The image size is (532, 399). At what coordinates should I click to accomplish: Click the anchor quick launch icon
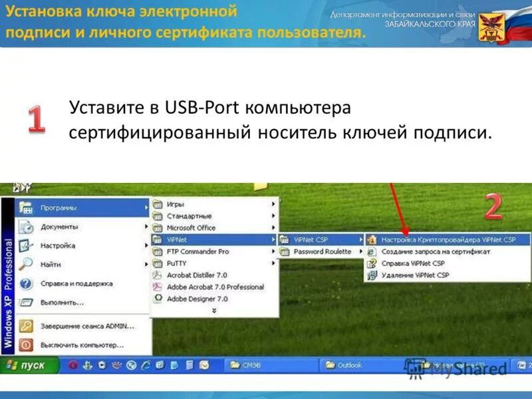pyautogui.click(x=88, y=365)
